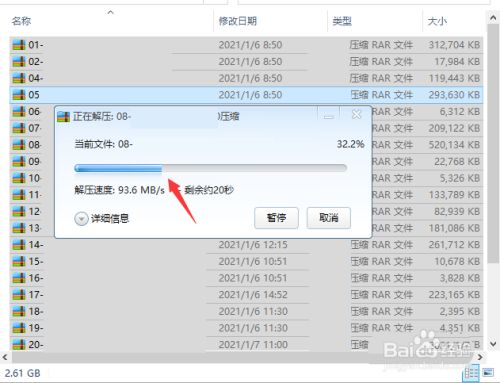Screen dimensions: 500x383
Task: Click horizontal scrollbar left arrow
Action: 5,357
